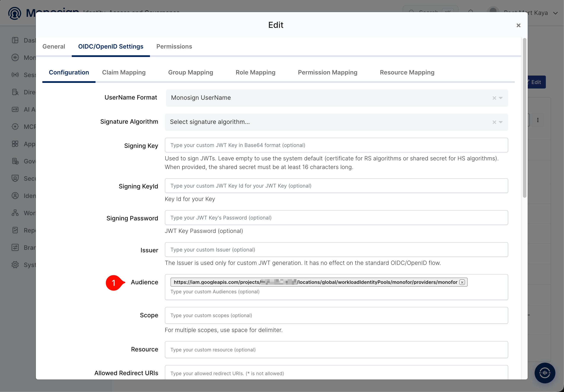Click the Reports icon in background sidebar
564x392 pixels.
pos(15,230)
